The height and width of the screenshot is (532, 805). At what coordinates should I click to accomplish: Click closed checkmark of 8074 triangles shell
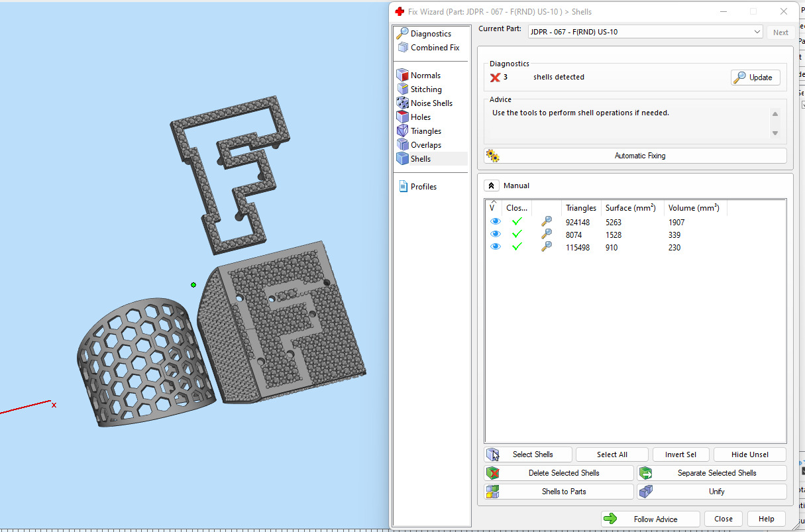tap(517, 235)
